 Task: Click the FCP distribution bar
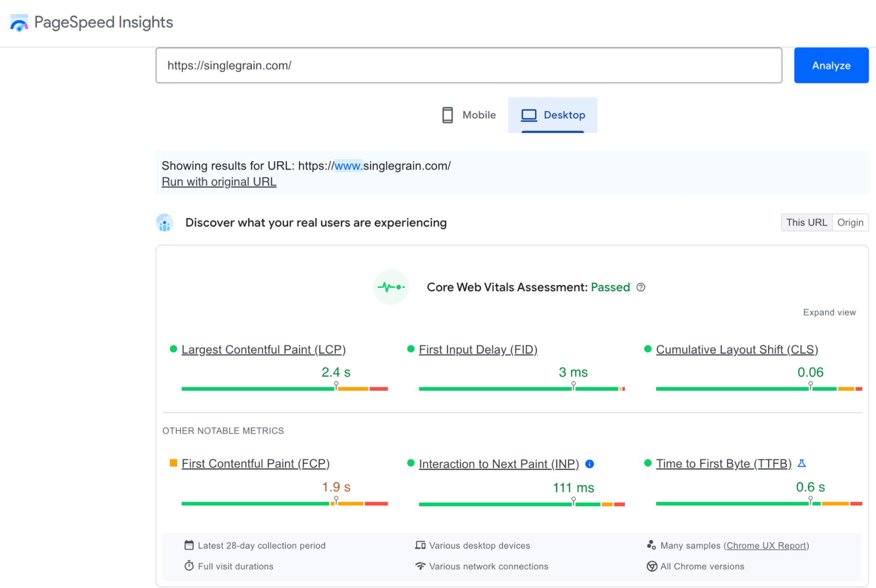pyautogui.click(x=284, y=503)
